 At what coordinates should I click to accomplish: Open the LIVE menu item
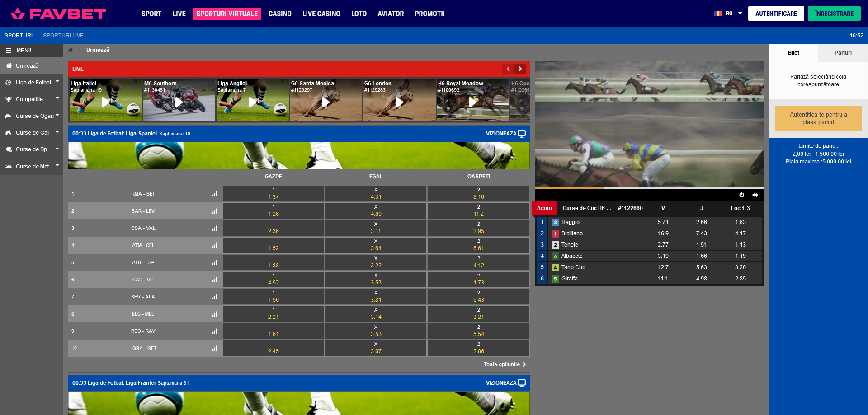click(x=179, y=14)
